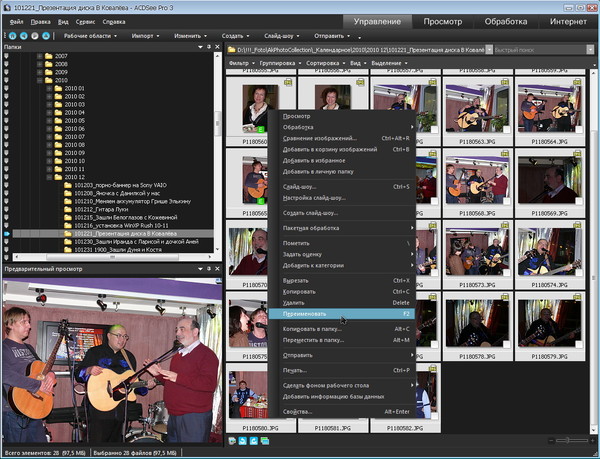Close the Папки panel
This screenshot has width=600, height=459.
(217, 47)
